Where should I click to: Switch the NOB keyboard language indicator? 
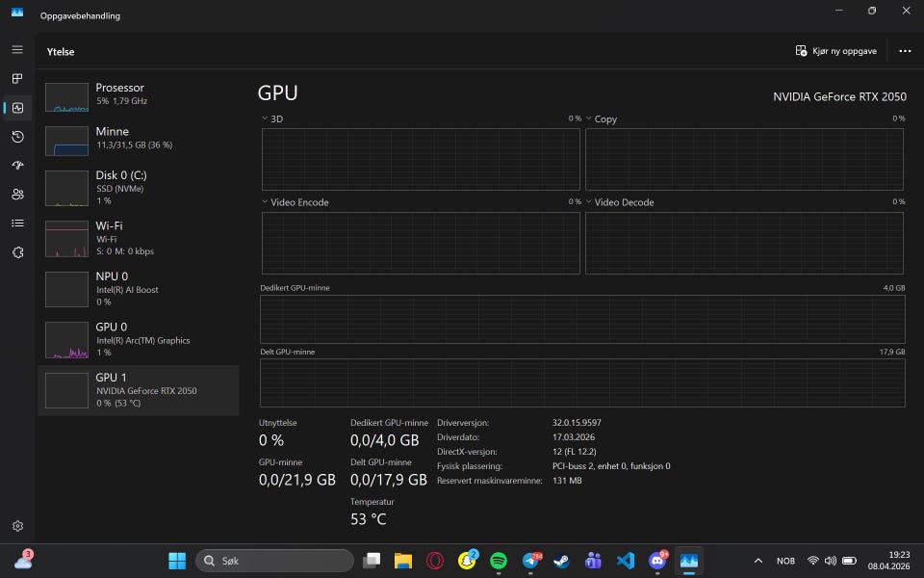coord(785,561)
